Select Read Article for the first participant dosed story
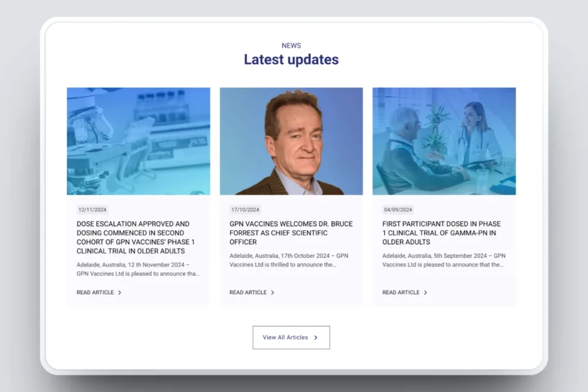 coord(401,293)
